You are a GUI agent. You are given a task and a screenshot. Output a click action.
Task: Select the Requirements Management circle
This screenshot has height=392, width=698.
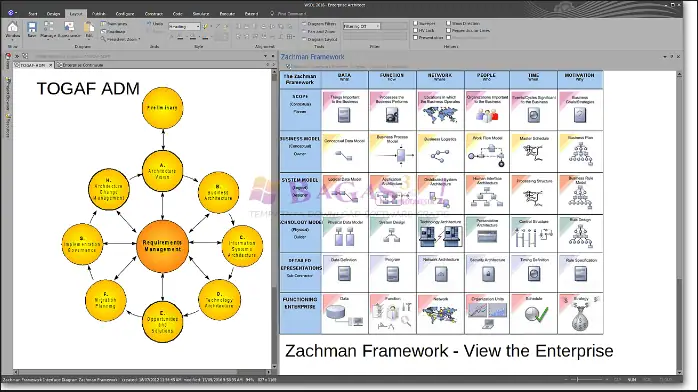tap(162, 246)
